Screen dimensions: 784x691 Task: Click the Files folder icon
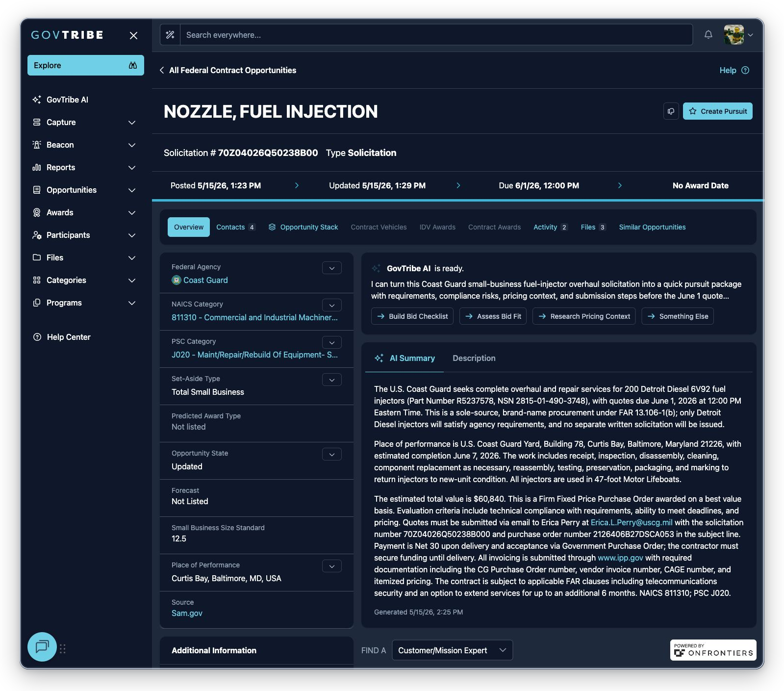[37, 257]
